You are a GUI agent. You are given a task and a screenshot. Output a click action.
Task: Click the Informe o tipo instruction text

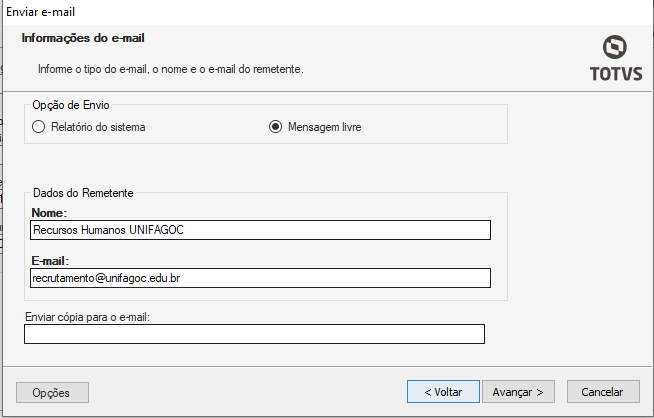pos(170,69)
